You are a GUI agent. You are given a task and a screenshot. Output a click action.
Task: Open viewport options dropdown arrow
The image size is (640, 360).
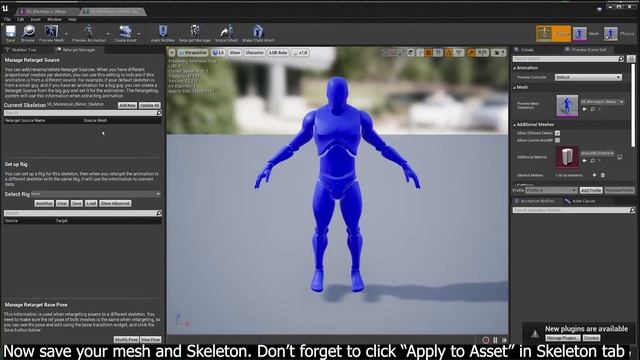[x=172, y=53]
